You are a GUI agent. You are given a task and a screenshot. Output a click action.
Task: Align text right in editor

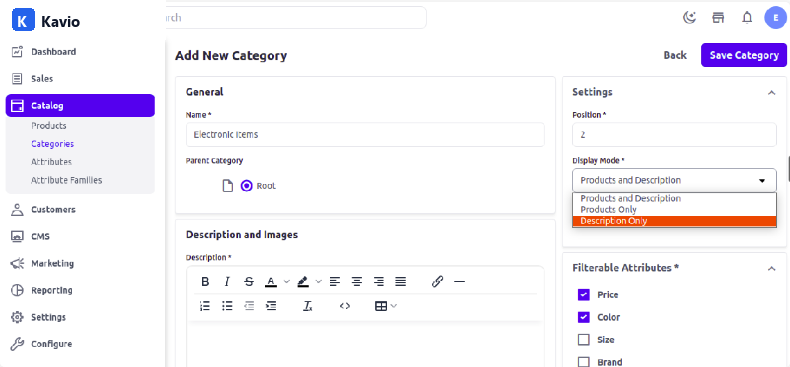(379, 281)
